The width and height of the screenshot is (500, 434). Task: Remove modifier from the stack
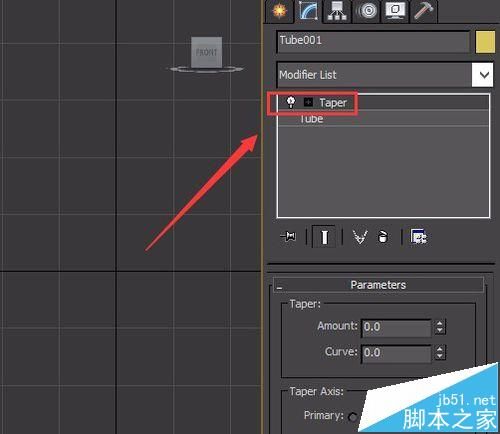click(383, 237)
